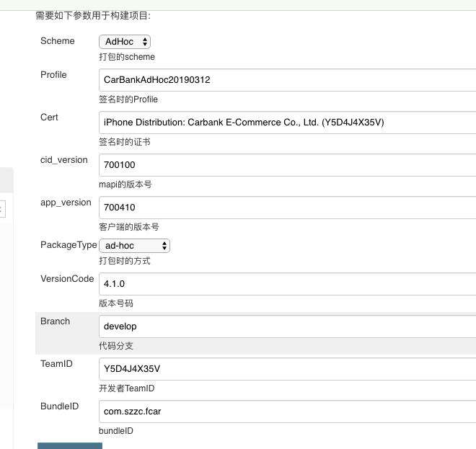476x449 pixels.
Task: Select the TeamID input field
Action: coord(287,368)
